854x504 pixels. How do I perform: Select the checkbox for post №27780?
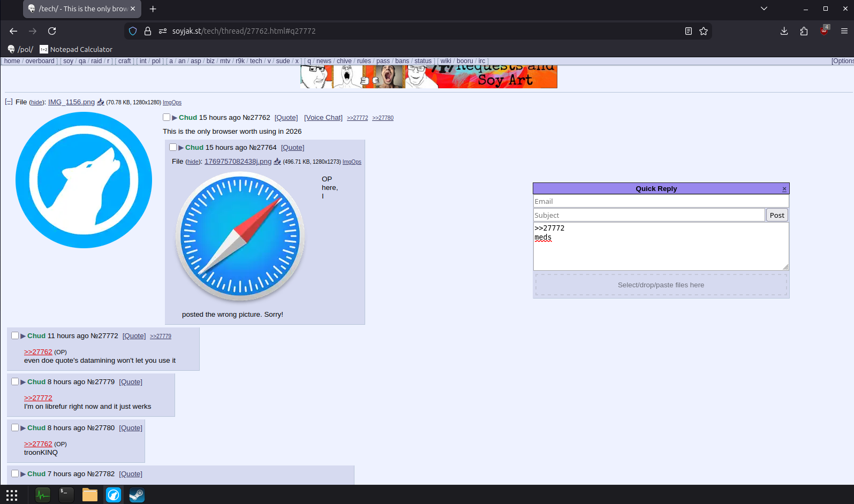[x=15, y=427]
